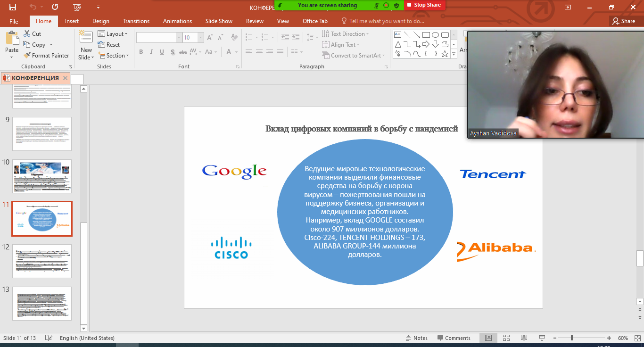Toggle Italic formatting
Screen dimensions: 644x347
point(152,52)
